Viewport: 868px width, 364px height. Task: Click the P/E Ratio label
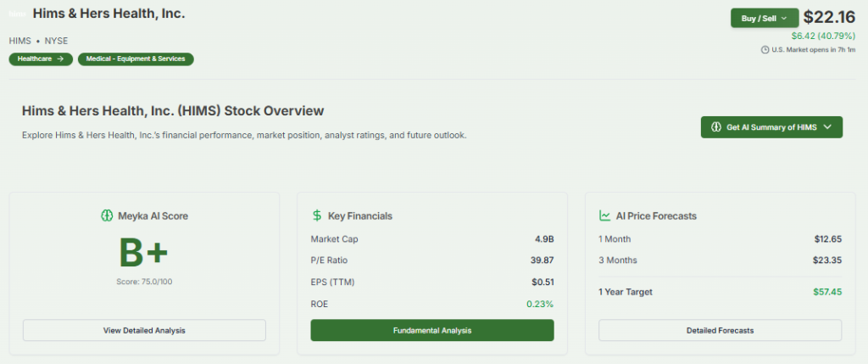(x=330, y=260)
